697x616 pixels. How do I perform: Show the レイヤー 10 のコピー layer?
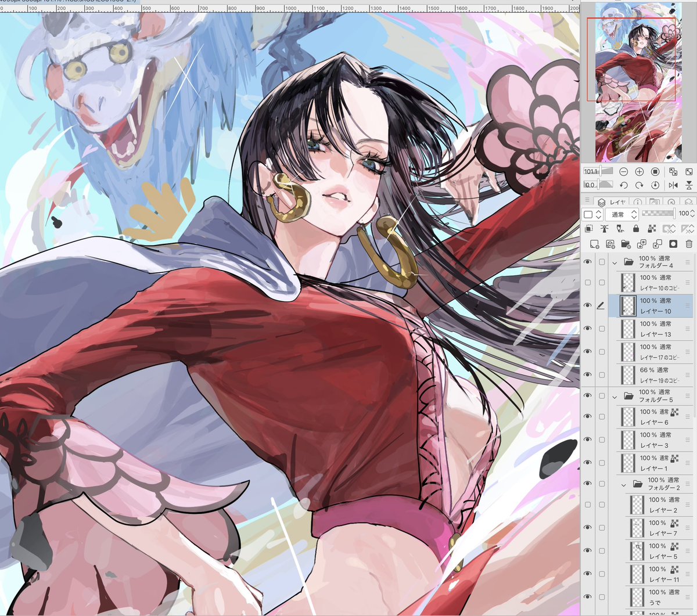coord(587,283)
